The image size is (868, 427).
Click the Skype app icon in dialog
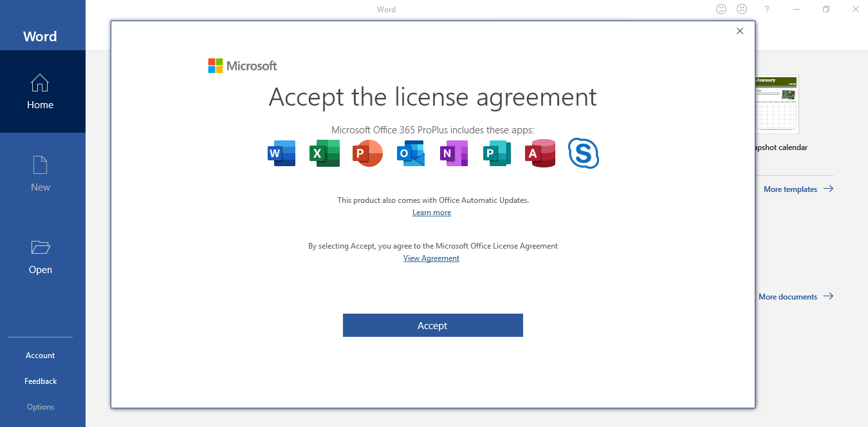(x=584, y=153)
